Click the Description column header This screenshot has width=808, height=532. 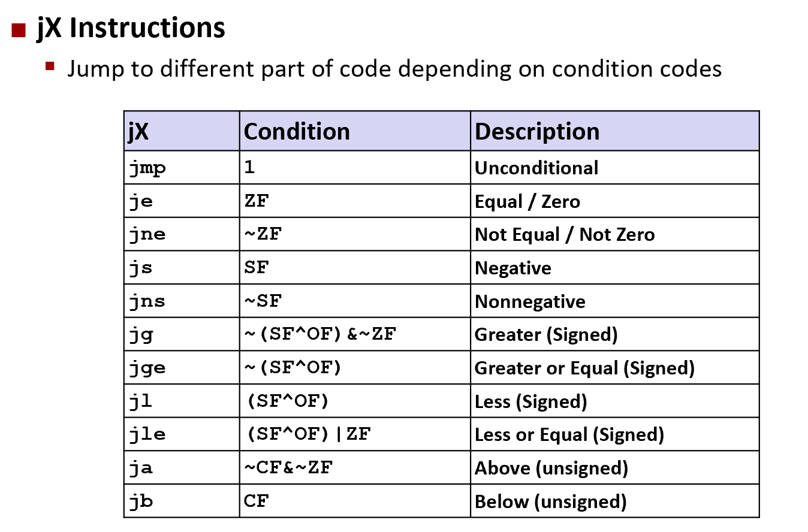click(x=615, y=131)
